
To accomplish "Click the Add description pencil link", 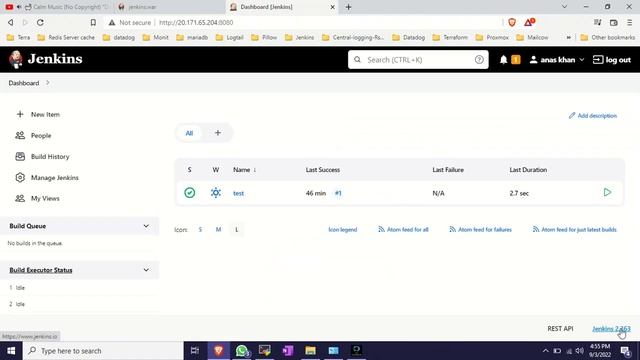I will [x=593, y=116].
